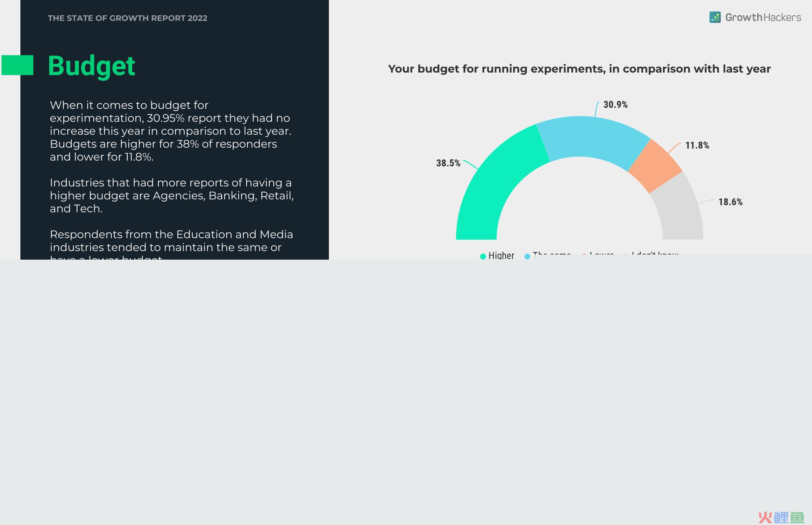Click the watermark logo in bottom corner
The width and height of the screenshot is (812, 525).
781,517
